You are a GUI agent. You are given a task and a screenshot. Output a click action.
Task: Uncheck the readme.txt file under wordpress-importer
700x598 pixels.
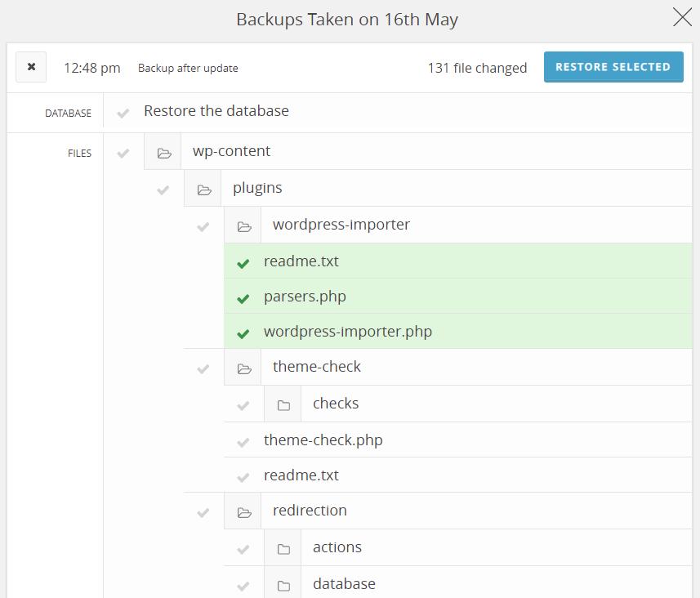click(243, 263)
